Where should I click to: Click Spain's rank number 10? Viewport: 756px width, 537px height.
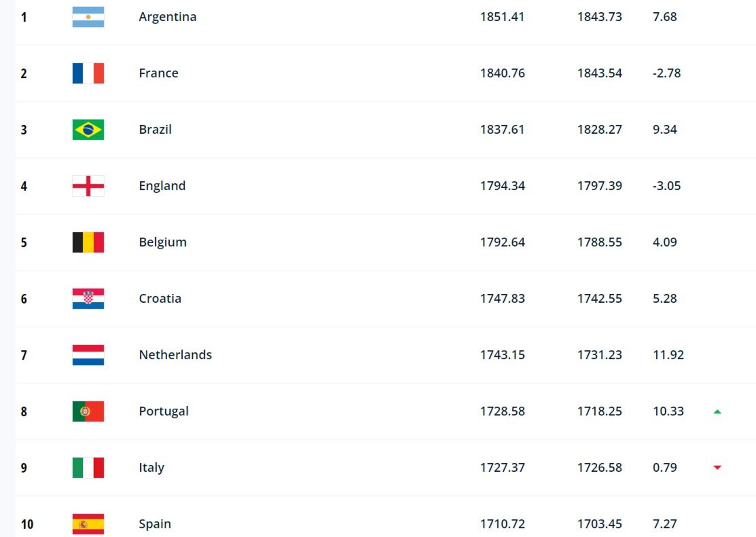pos(27,524)
